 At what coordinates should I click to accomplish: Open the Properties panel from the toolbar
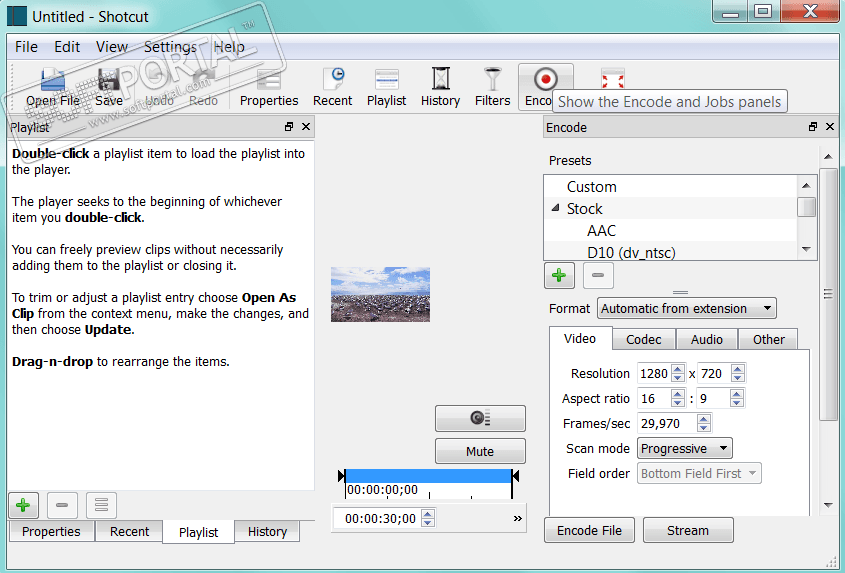269,87
